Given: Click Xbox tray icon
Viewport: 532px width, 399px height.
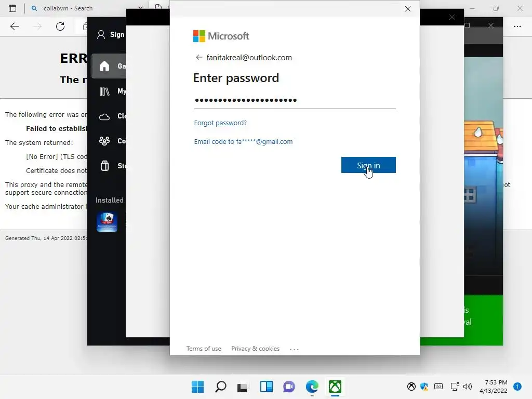Looking at the screenshot, I should point(411,387).
